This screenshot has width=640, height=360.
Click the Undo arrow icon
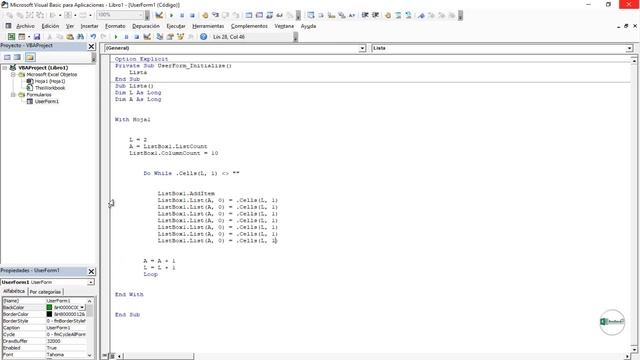coord(93,37)
